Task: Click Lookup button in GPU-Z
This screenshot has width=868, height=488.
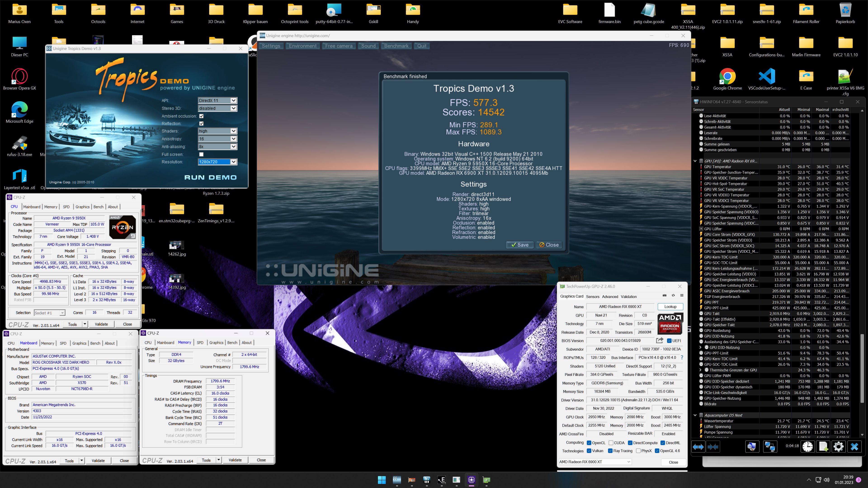Action: click(x=670, y=307)
